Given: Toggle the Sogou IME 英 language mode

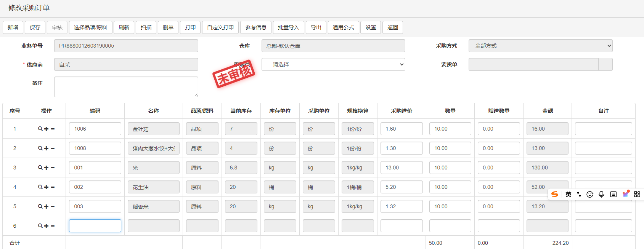Looking at the screenshot, I should (x=568, y=195).
